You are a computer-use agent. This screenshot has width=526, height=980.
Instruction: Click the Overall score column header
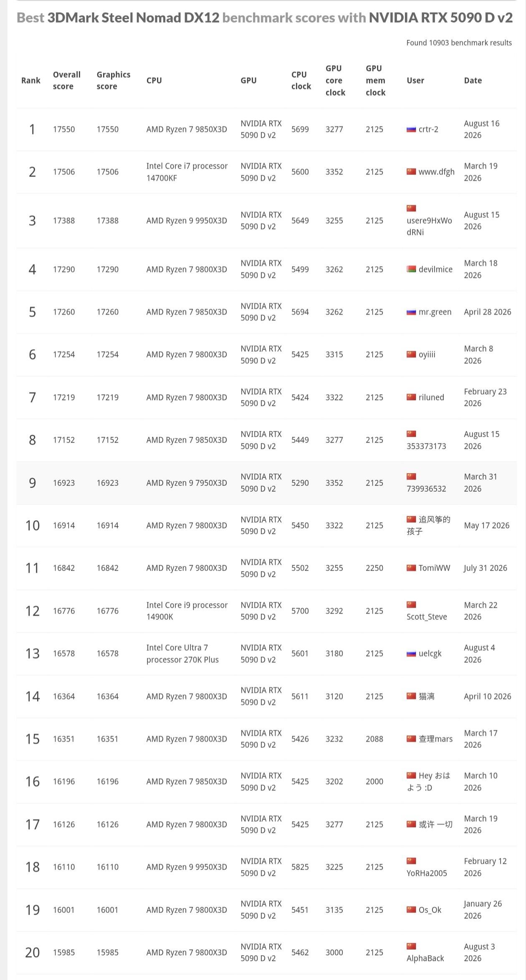pyautogui.click(x=67, y=80)
